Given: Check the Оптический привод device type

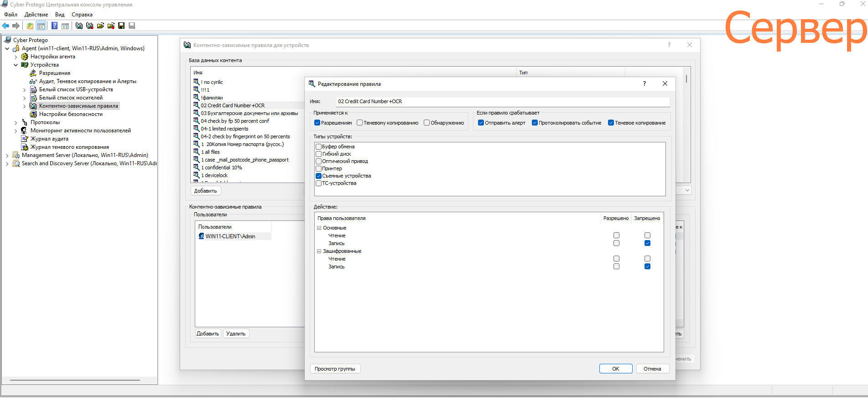Looking at the screenshot, I should pyautogui.click(x=319, y=161).
